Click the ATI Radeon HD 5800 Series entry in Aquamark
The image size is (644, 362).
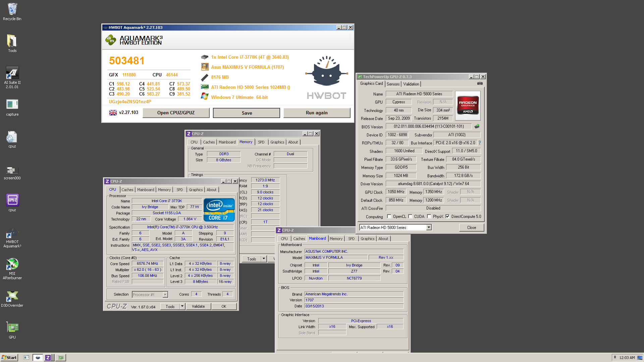(251, 87)
